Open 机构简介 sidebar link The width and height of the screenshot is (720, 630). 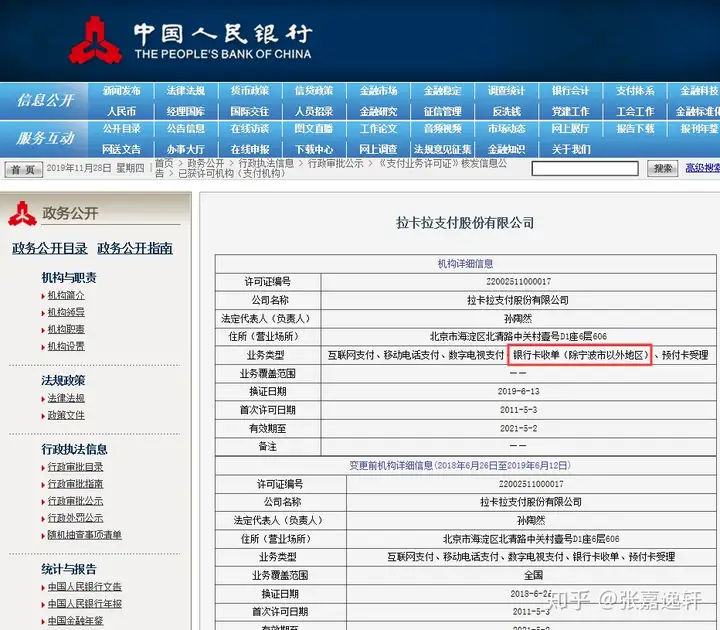[x=66, y=295]
